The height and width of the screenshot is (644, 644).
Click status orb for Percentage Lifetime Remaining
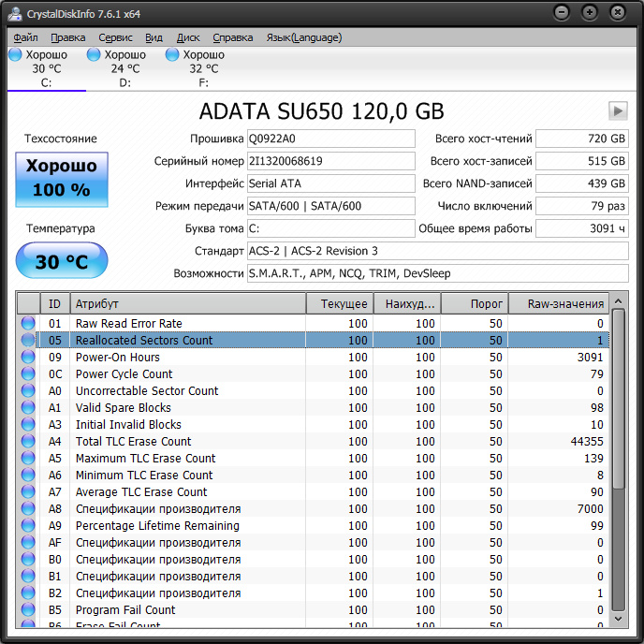click(28, 526)
